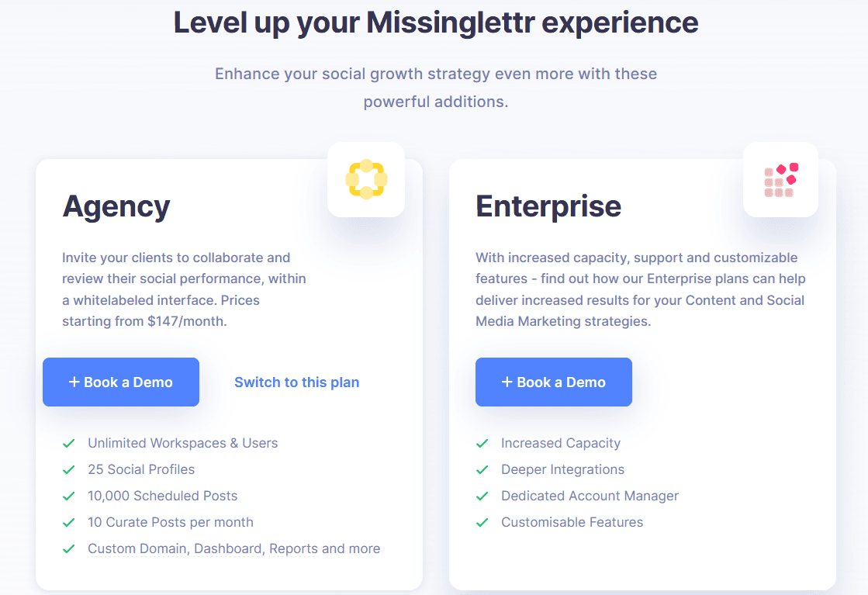
Task: Book a Demo for the Agency plan
Action: coord(121,382)
